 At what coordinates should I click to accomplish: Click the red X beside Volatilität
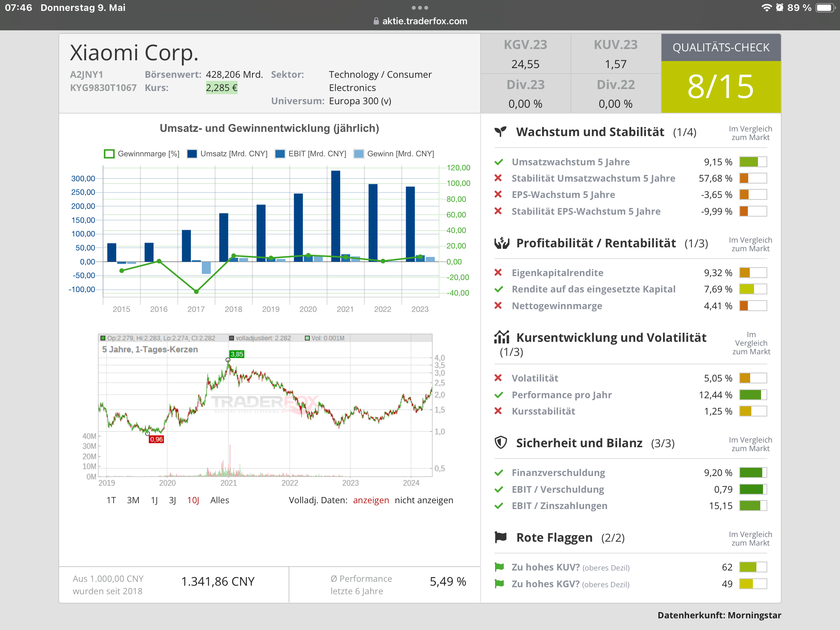tap(498, 378)
